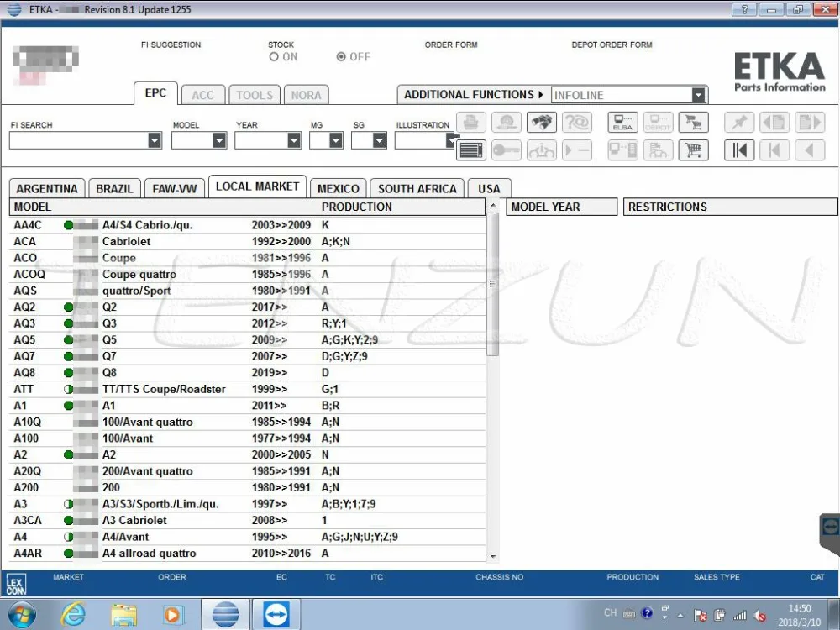Click the pushpin icon

[739, 123]
